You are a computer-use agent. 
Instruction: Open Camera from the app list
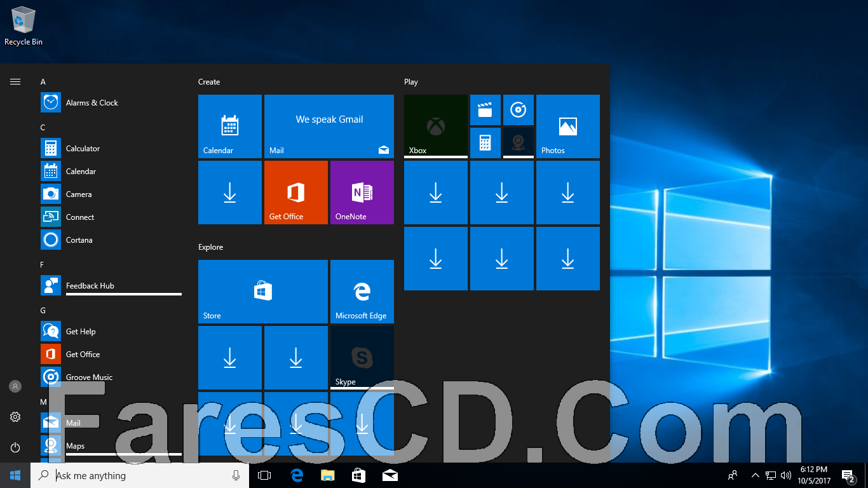point(111,194)
